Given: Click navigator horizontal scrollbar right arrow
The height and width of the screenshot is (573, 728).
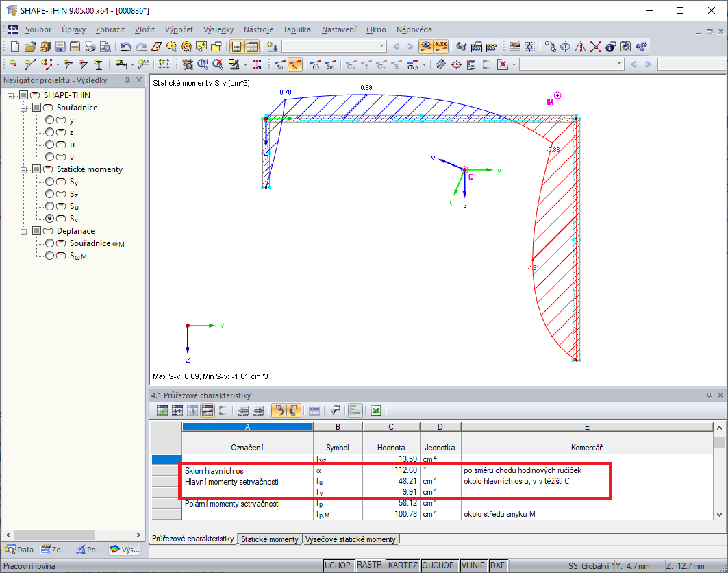Looking at the screenshot, I should (x=138, y=535).
